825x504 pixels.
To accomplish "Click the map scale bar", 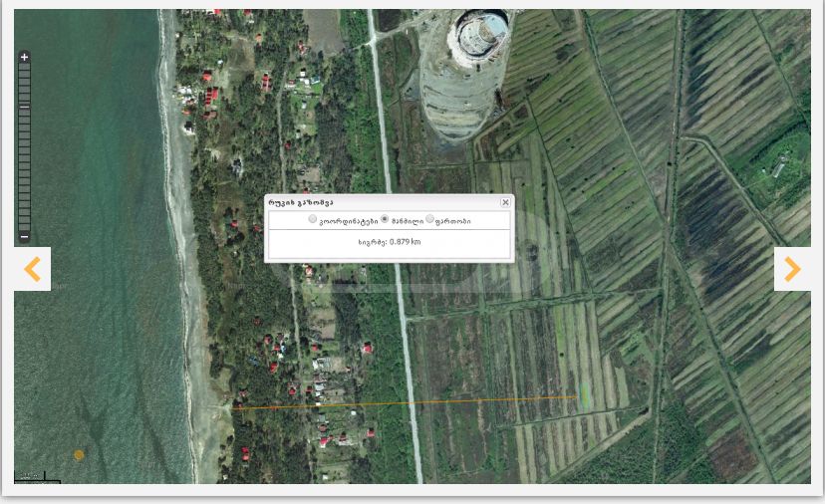I will tap(37, 478).
